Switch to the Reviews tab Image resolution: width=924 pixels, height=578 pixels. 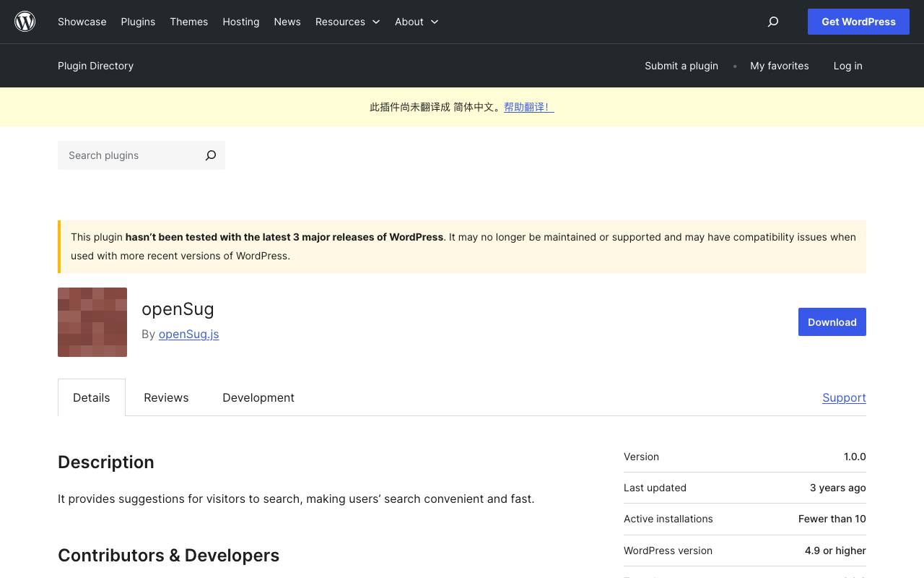point(166,397)
